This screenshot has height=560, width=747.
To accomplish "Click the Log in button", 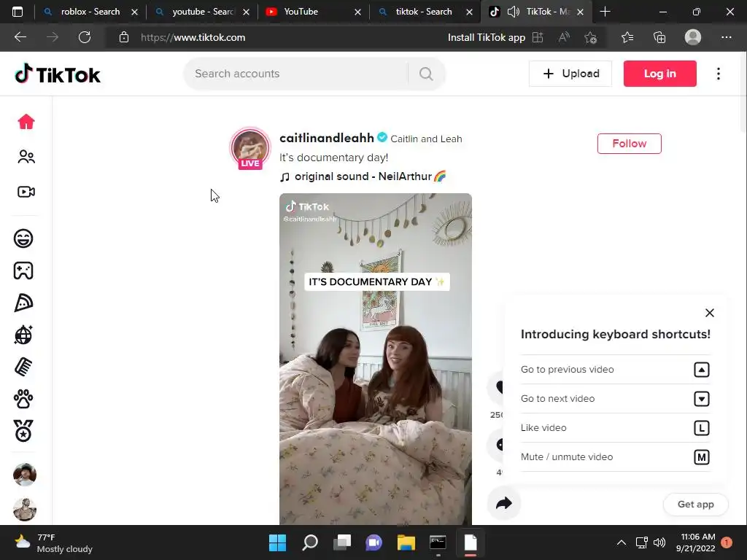I will (x=659, y=74).
